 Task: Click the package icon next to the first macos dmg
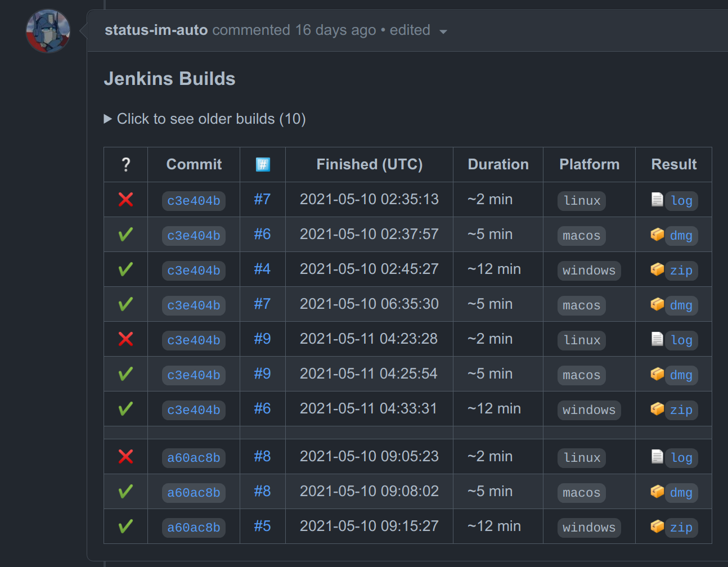point(657,235)
